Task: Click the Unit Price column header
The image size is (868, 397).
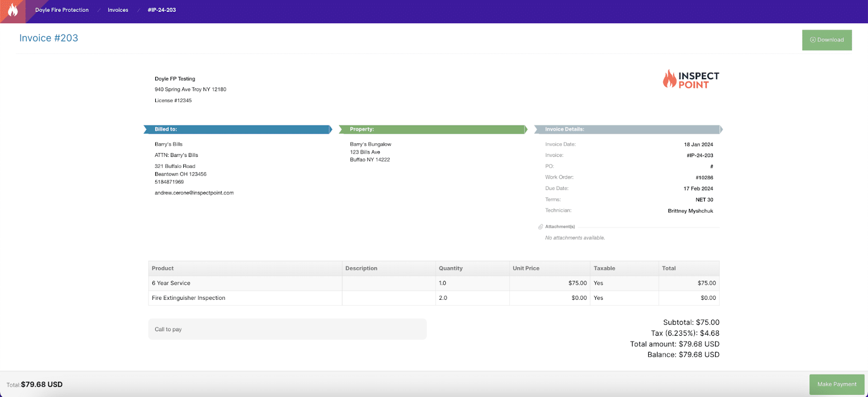Action: pos(526,268)
